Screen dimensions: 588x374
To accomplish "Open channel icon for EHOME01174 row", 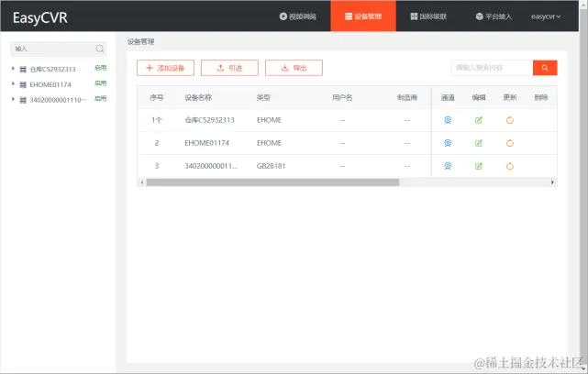I will [x=448, y=143].
